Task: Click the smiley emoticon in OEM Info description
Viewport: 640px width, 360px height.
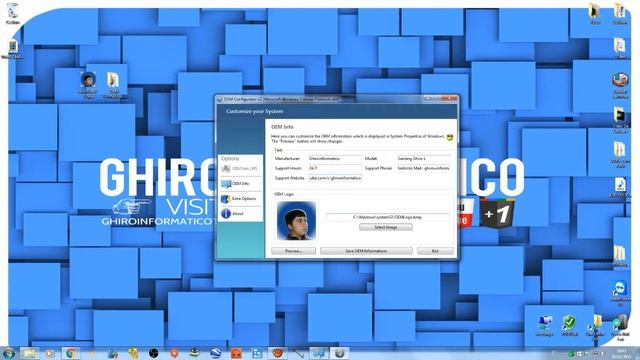Action: point(450,138)
